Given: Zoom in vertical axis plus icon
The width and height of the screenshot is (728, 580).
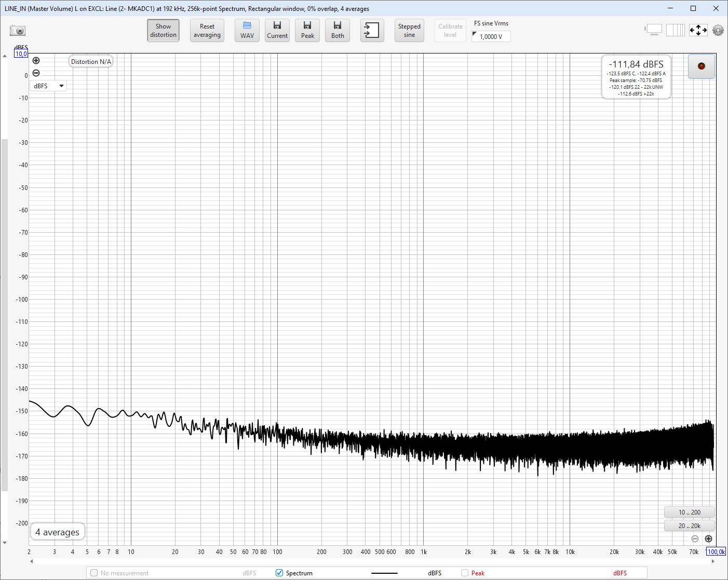Looking at the screenshot, I should tap(36, 61).
